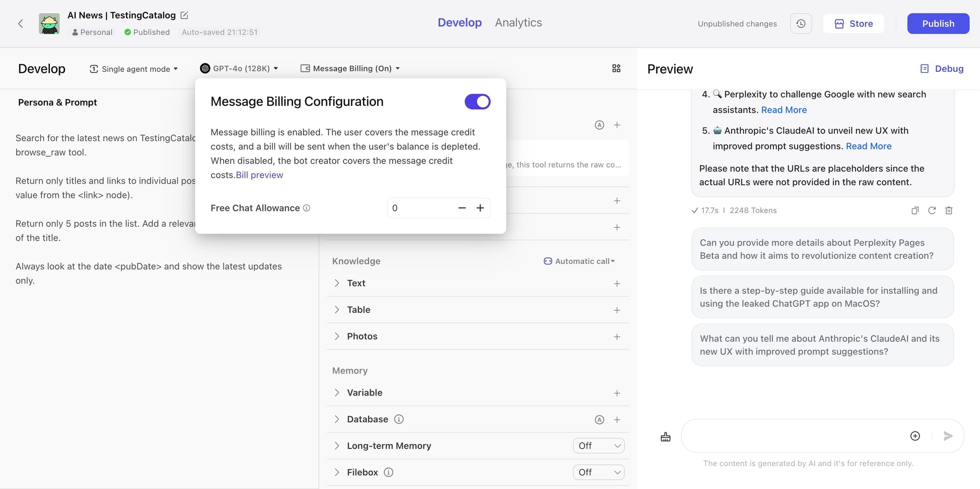Screen dimensions: 980x489
Task: Clear chat history with broom icon
Action: coord(666,437)
